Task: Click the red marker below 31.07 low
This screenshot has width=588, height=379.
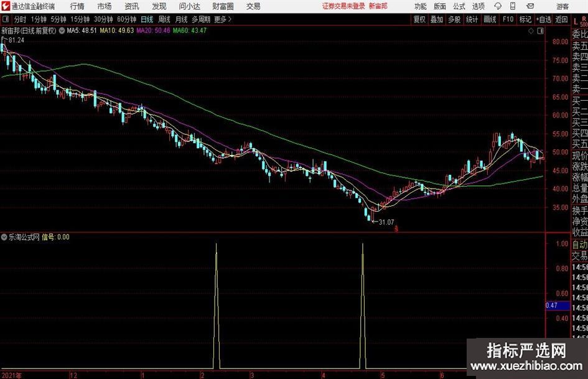Action: [395, 228]
